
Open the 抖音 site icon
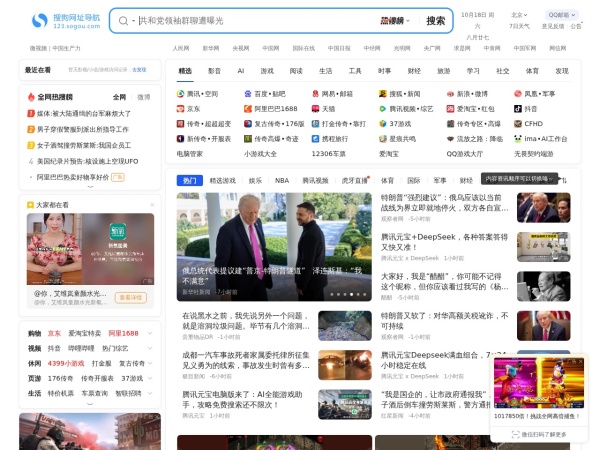pyautogui.click(x=518, y=109)
